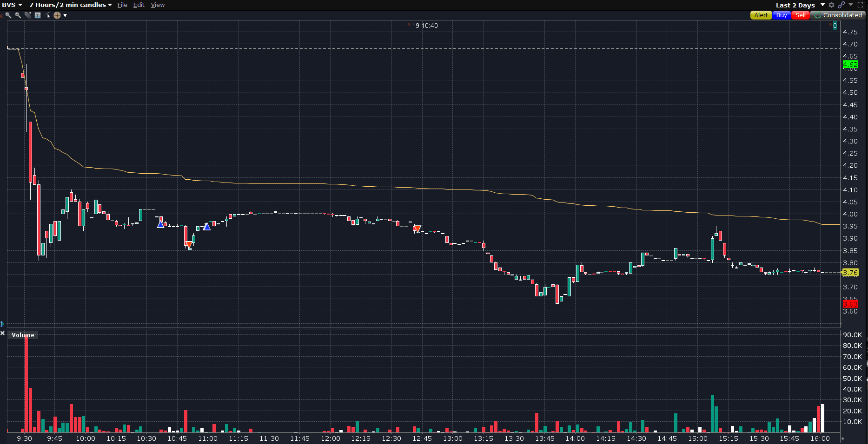Click the yellow Alert button

pos(761,15)
